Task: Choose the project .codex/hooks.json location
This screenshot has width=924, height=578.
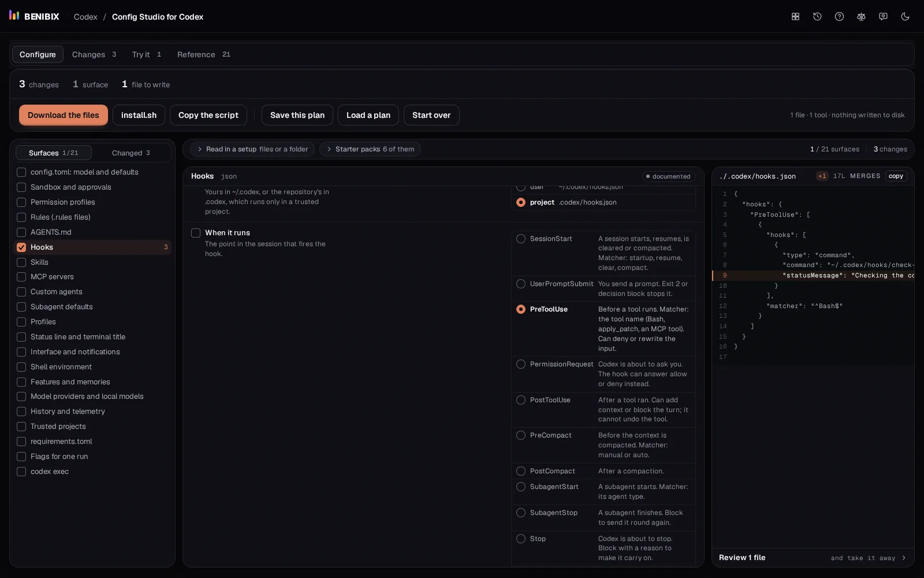Action: (521, 202)
